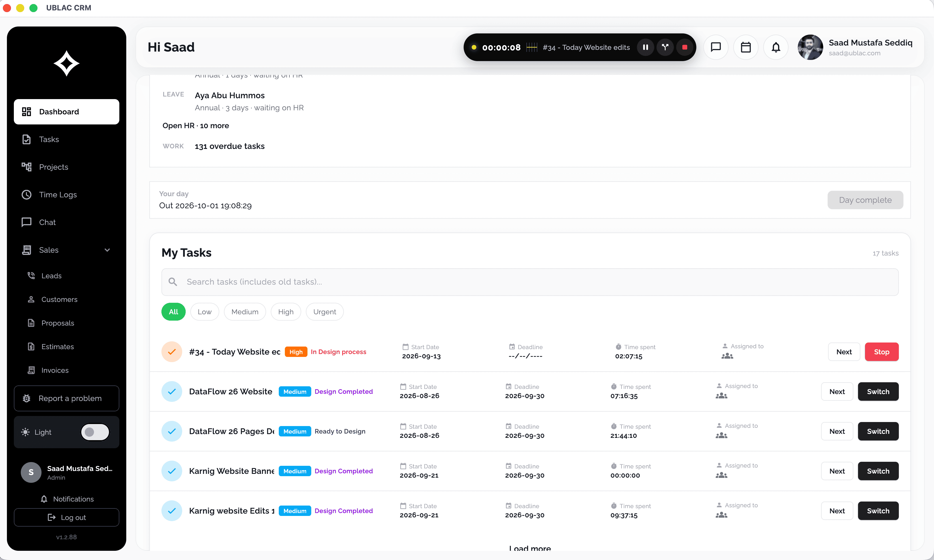Viewport: 934px width, 560px height.
Task: Switch to Karnig website Edits task
Action: click(x=878, y=511)
